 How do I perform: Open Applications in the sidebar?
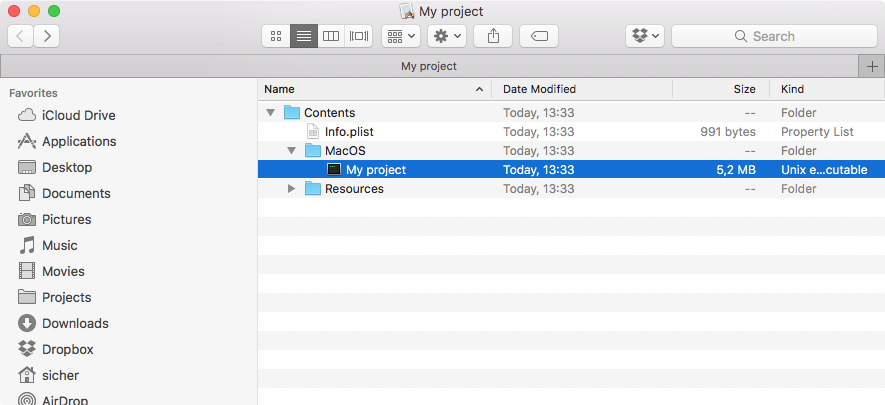coord(78,141)
